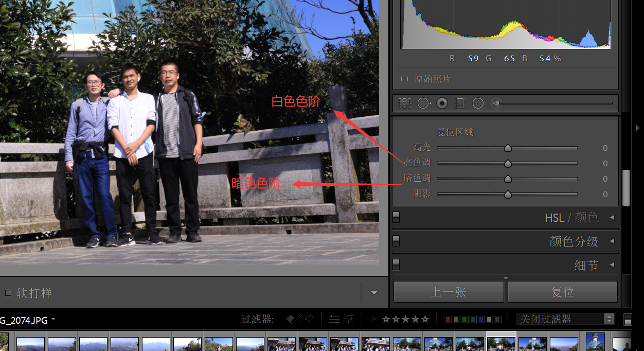The image size is (644, 351).
Task: Click right panel vertical scrollbar thumb
Action: click(626, 188)
